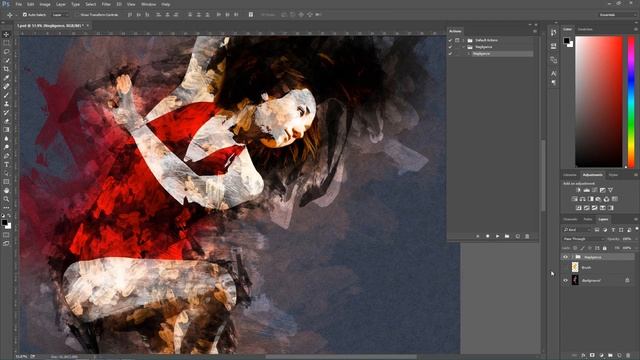The image size is (640, 360).
Task: Toggle the Auto-Select checkbox
Action: point(24,15)
